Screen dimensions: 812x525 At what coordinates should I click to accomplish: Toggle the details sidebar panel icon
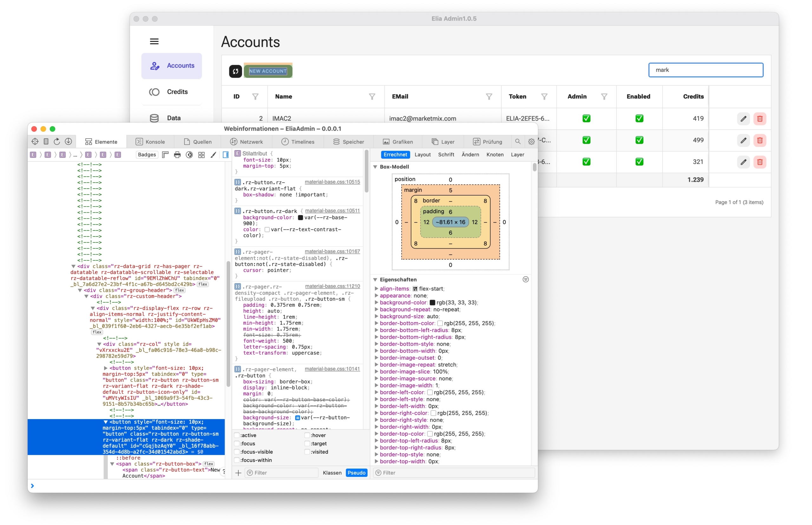225,155
